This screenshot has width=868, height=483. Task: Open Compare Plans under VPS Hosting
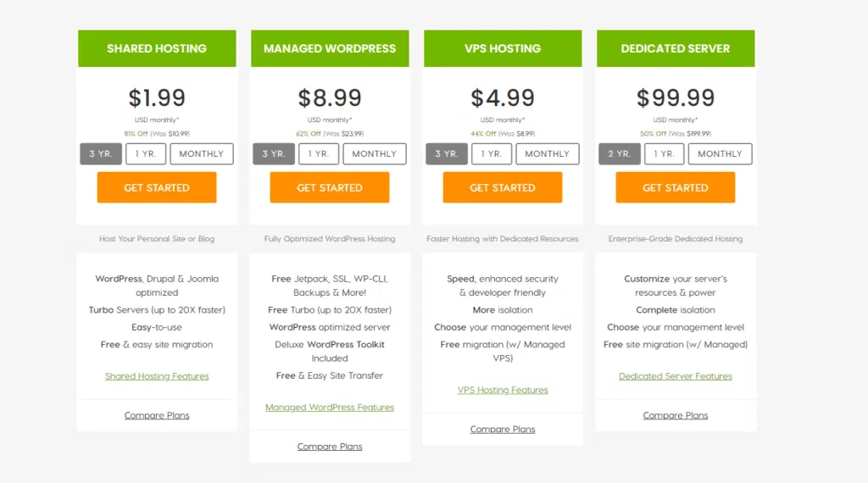(503, 430)
